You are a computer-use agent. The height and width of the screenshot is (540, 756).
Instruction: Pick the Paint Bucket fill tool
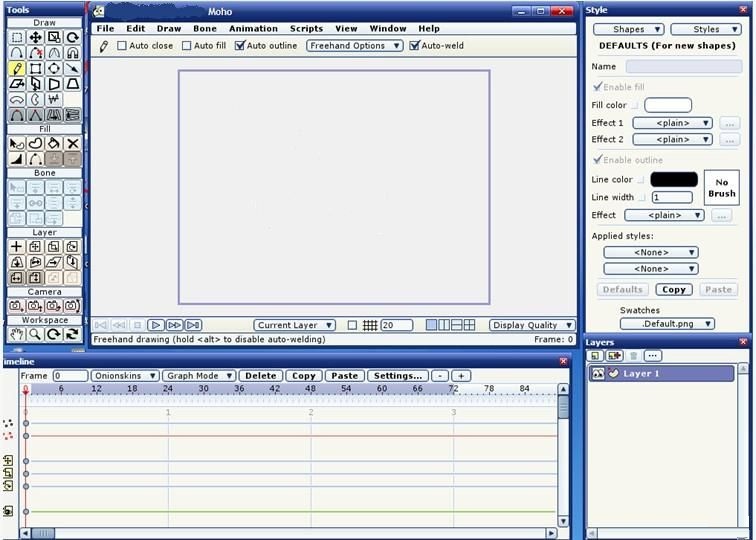(54, 143)
